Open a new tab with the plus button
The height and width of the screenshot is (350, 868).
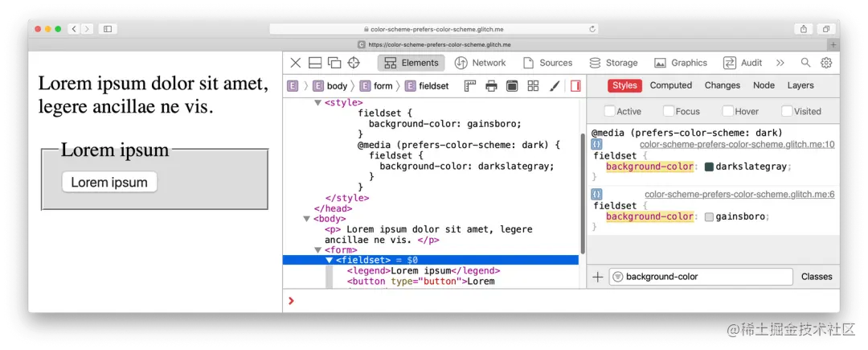833,45
